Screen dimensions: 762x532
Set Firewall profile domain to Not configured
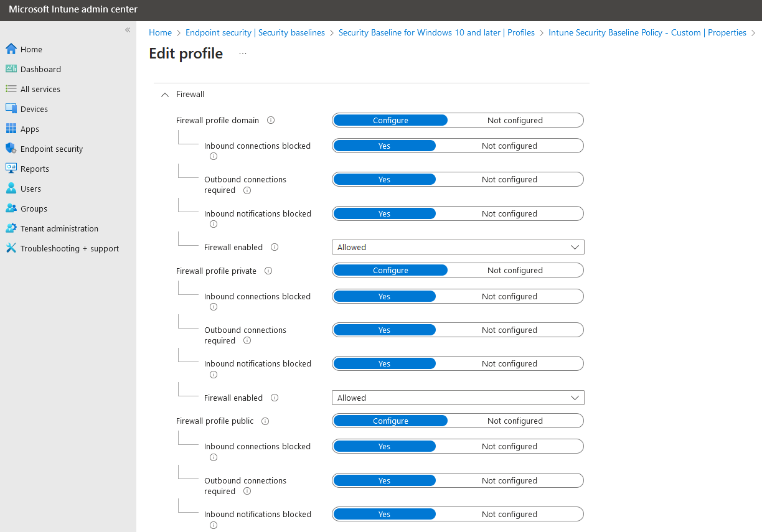pyautogui.click(x=515, y=120)
